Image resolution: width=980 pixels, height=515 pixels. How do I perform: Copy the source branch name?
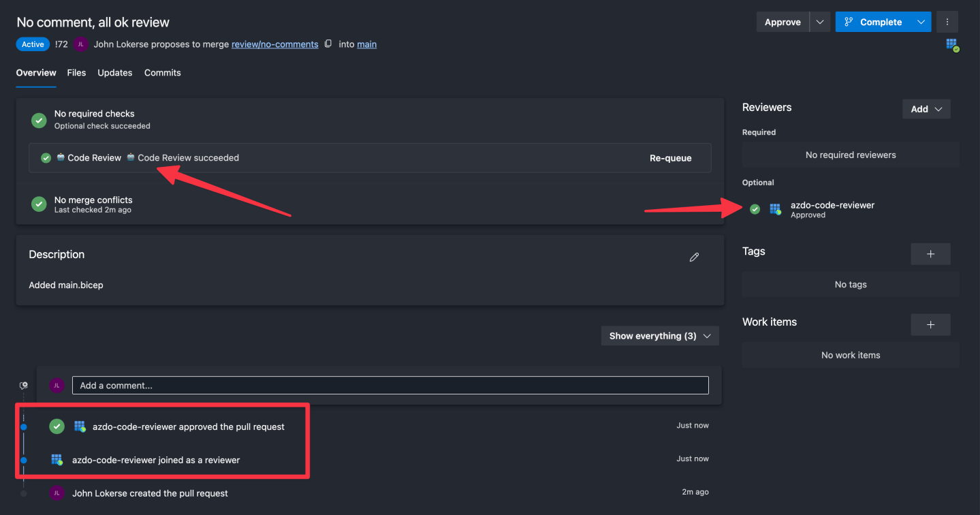tap(328, 44)
